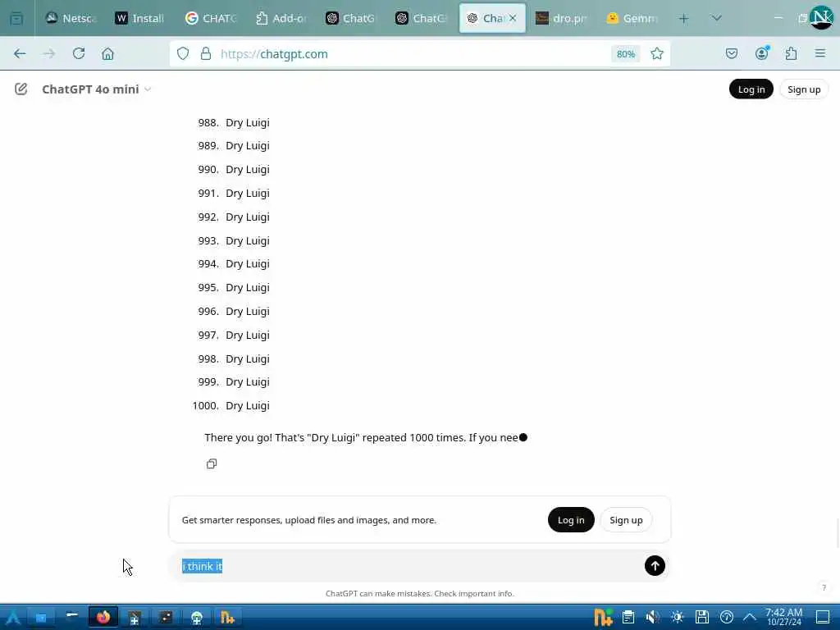Image resolution: width=840 pixels, height=630 pixels.
Task: Close the active ChatGPT tab
Action: [513, 18]
